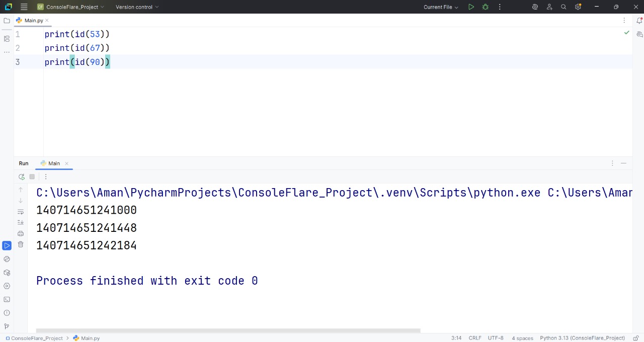
Task: Run the current file with the green play icon
Action: 471,7
